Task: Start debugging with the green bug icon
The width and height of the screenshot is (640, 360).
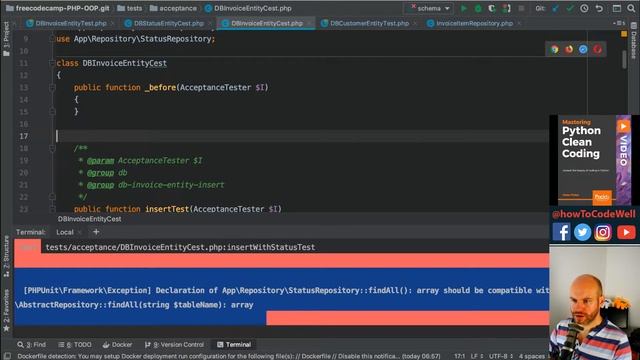Action: 478,8
